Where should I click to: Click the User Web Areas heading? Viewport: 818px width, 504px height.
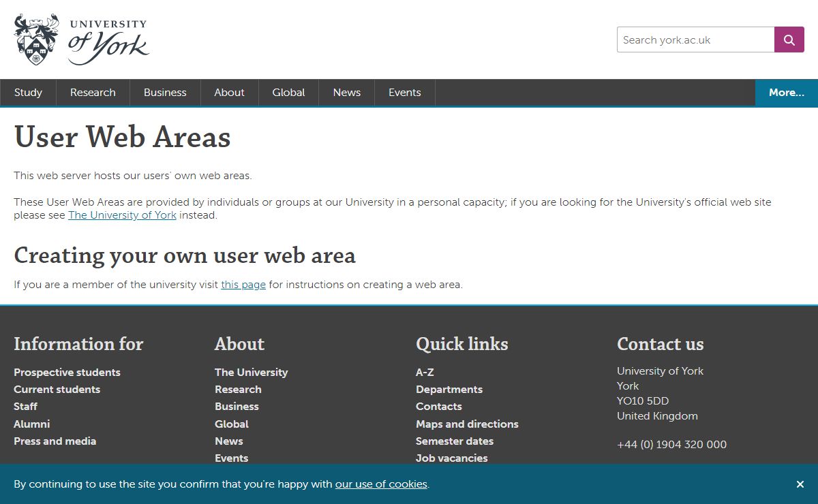pos(123,137)
